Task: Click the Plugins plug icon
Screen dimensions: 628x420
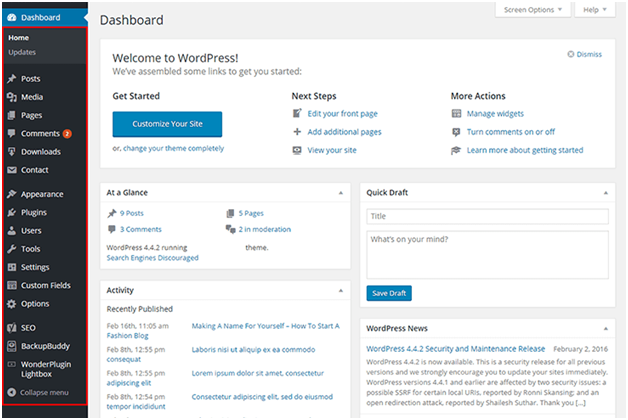Action: click(12, 212)
